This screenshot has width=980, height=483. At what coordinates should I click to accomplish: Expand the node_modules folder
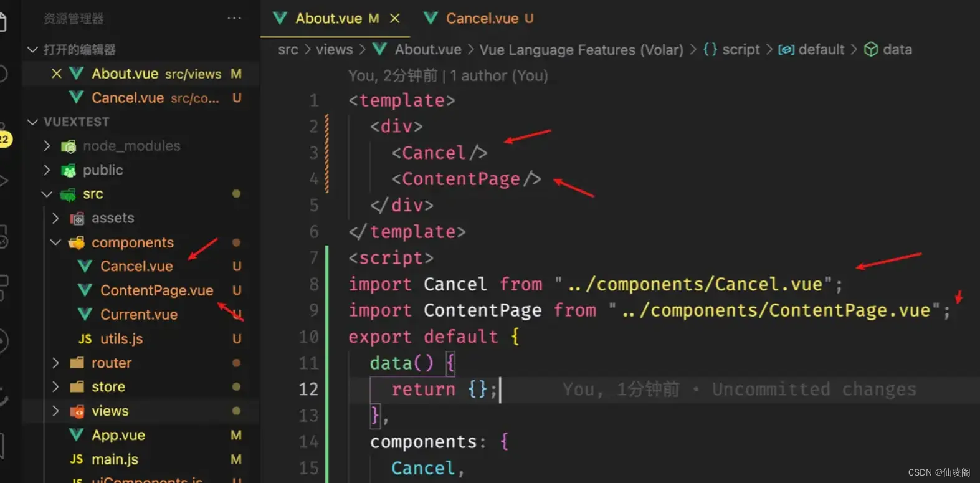click(x=47, y=146)
